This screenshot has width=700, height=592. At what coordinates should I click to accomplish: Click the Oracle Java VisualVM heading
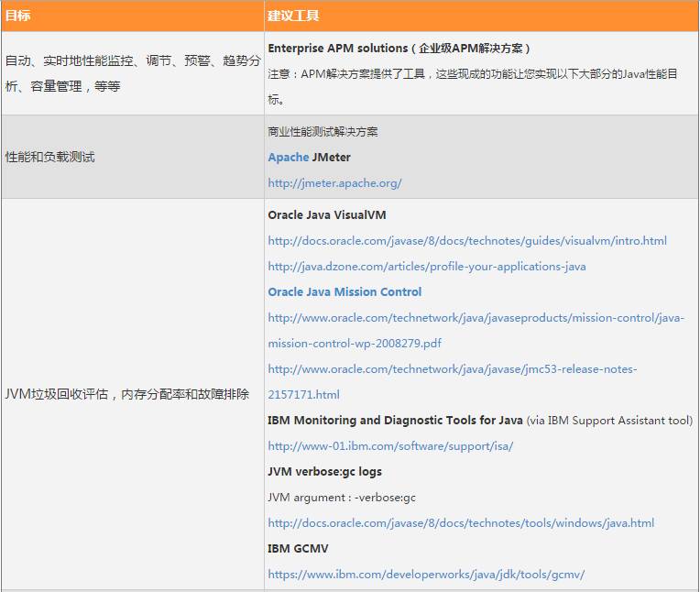(327, 215)
